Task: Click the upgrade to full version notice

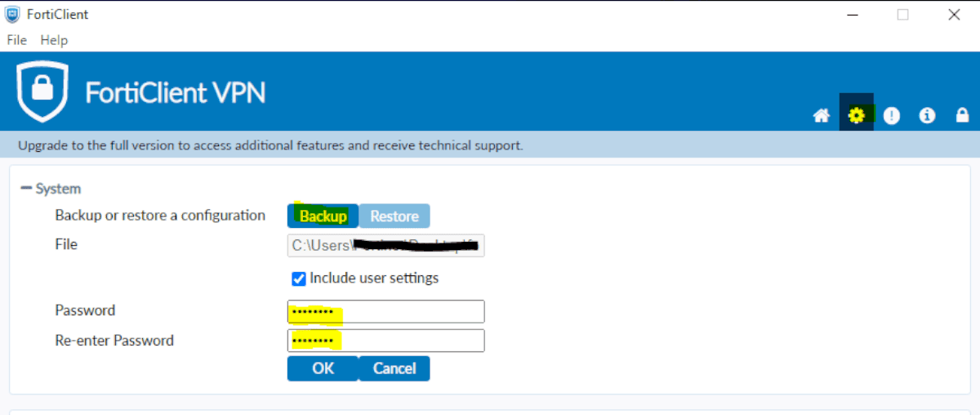Action: (270, 145)
